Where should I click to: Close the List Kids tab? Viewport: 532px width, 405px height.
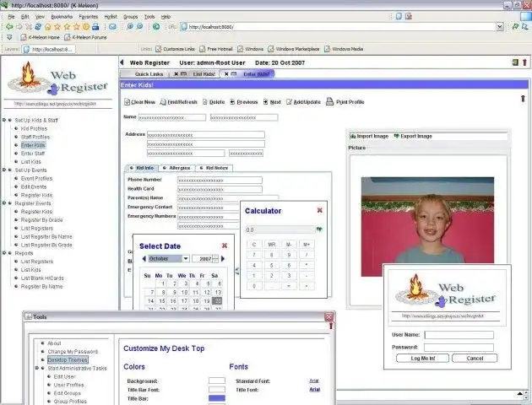pyautogui.click(x=176, y=74)
